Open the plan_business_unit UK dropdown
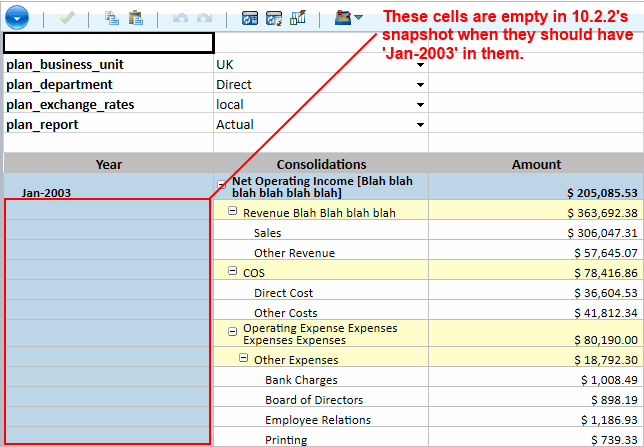This screenshot has height=447, width=644. (x=420, y=65)
